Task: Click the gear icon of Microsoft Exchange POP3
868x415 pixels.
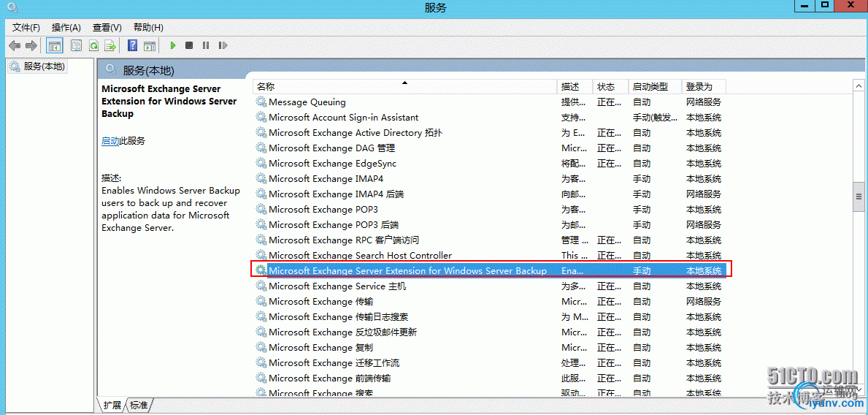Action: [x=261, y=210]
